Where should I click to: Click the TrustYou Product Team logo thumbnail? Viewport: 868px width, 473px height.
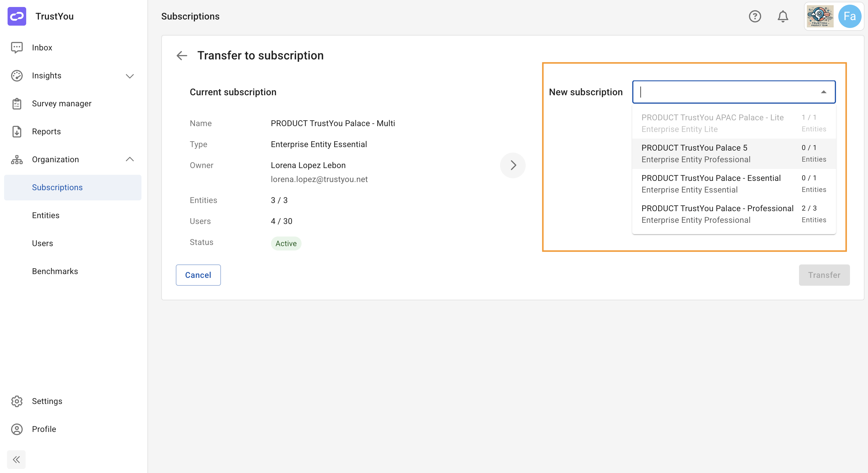820,16
